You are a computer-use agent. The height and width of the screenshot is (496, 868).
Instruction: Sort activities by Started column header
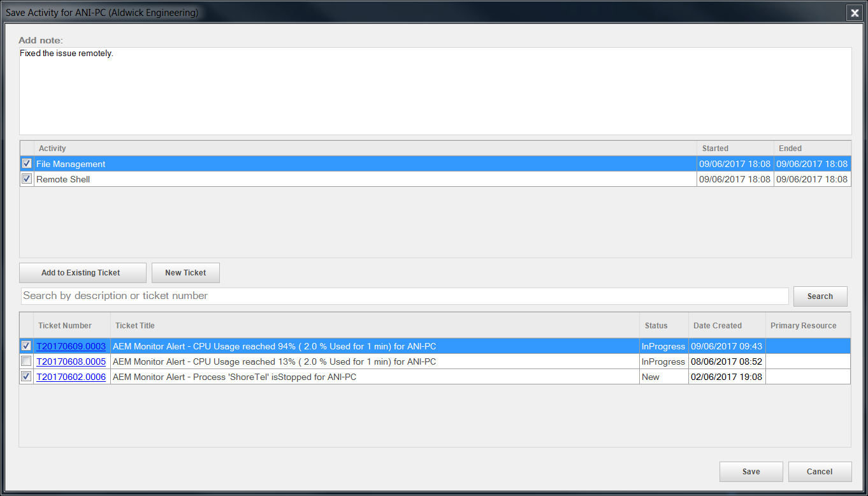[x=735, y=149]
